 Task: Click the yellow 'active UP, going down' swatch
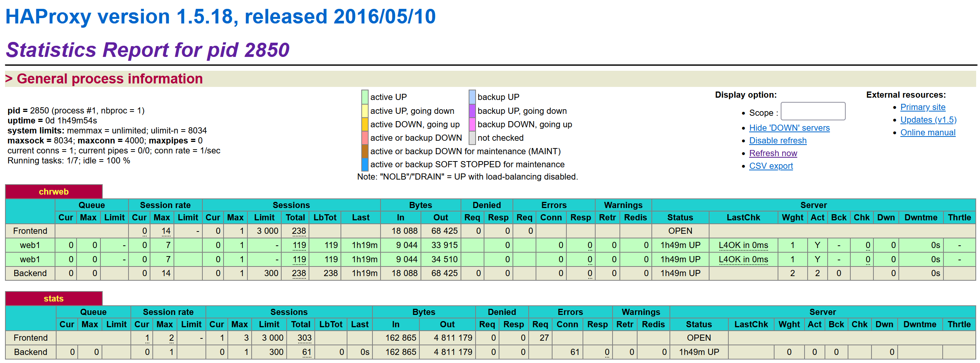point(365,111)
